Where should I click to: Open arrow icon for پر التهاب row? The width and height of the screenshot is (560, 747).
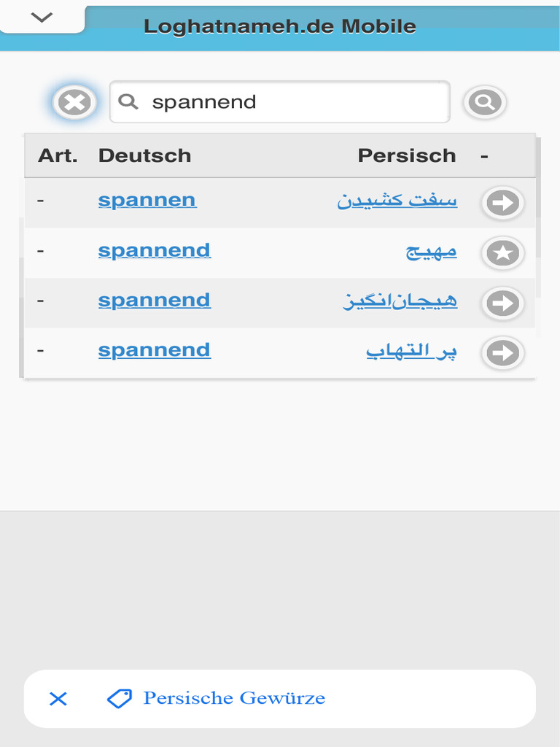coord(503,354)
